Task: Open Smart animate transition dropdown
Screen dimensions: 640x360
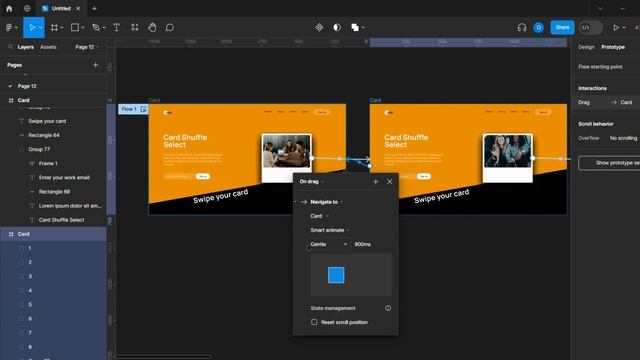Action: pyautogui.click(x=330, y=230)
